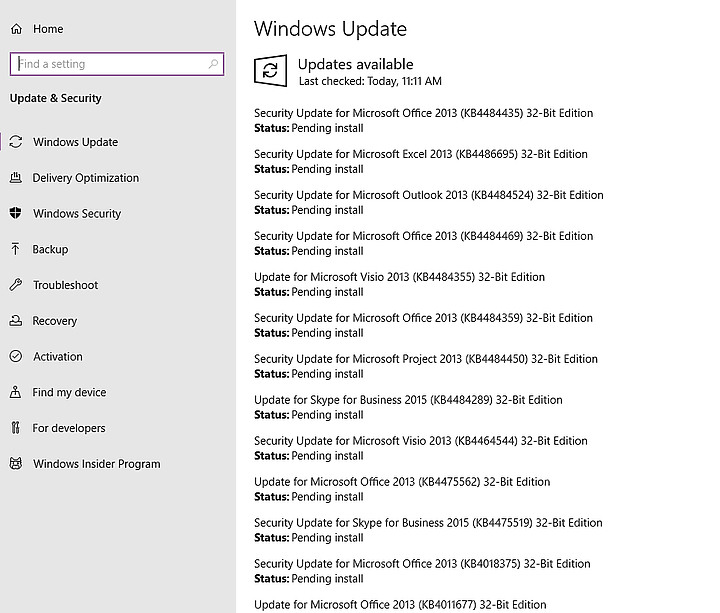
Task: Go to the Recovery settings page
Action: (x=55, y=321)
